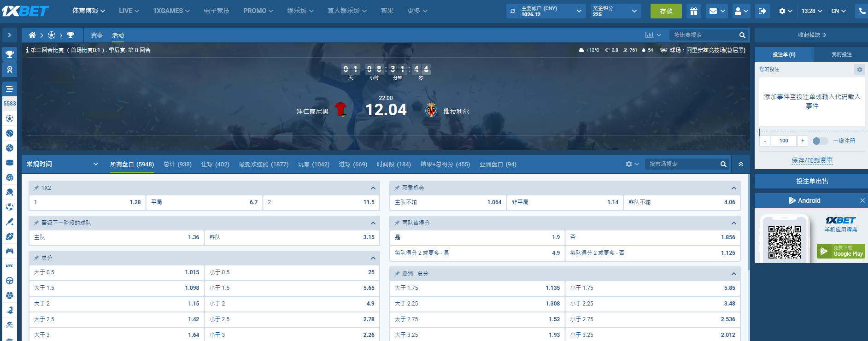The height and width of the screenshot is (341, 868).
Task: Click the logout arrow icon
Action: [762, 11]
